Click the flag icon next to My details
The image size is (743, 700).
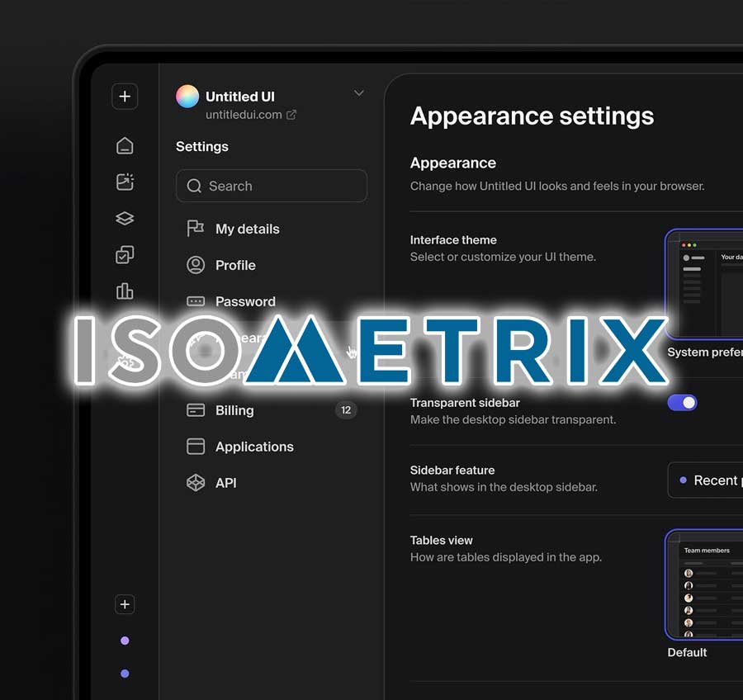[195, 229]
